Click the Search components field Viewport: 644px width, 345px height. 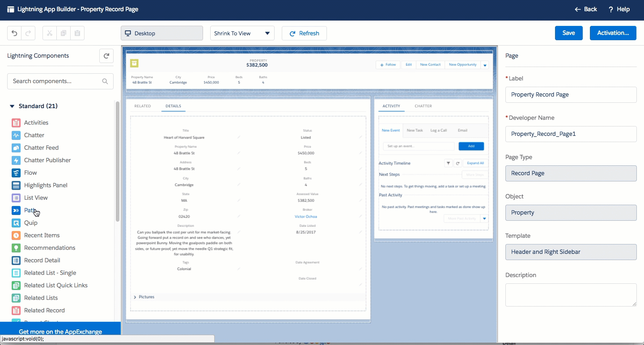(60, 81)
